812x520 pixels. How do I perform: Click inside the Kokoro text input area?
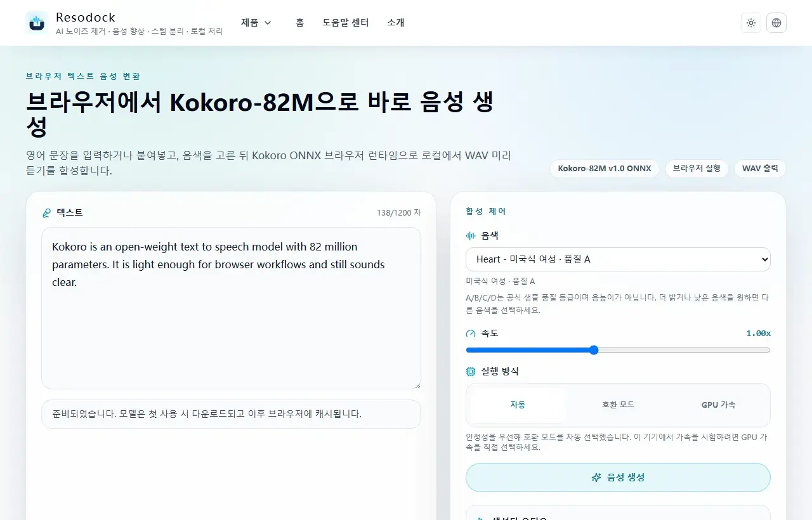(x=231, y=308)
